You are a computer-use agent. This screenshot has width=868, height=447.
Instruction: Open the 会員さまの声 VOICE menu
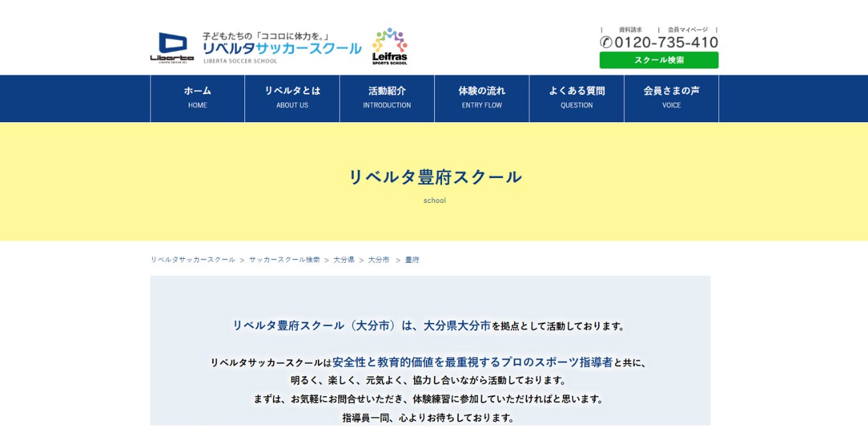click(672, 98)
